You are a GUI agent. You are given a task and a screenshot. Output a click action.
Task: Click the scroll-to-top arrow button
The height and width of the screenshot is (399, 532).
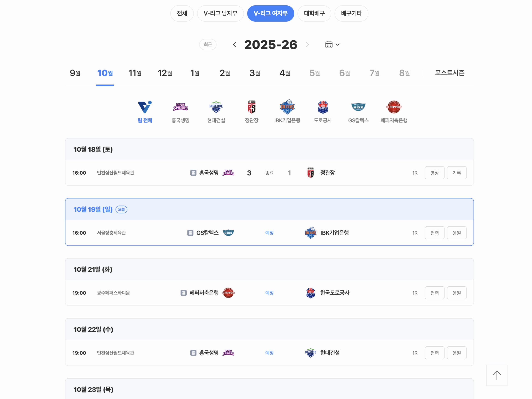pos(497,375)
